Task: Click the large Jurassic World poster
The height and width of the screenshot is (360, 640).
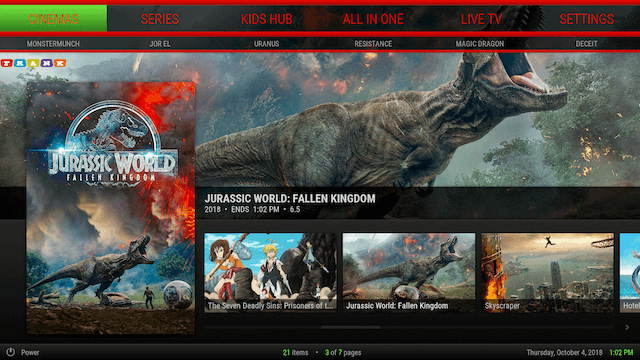Action: (111, 208)
